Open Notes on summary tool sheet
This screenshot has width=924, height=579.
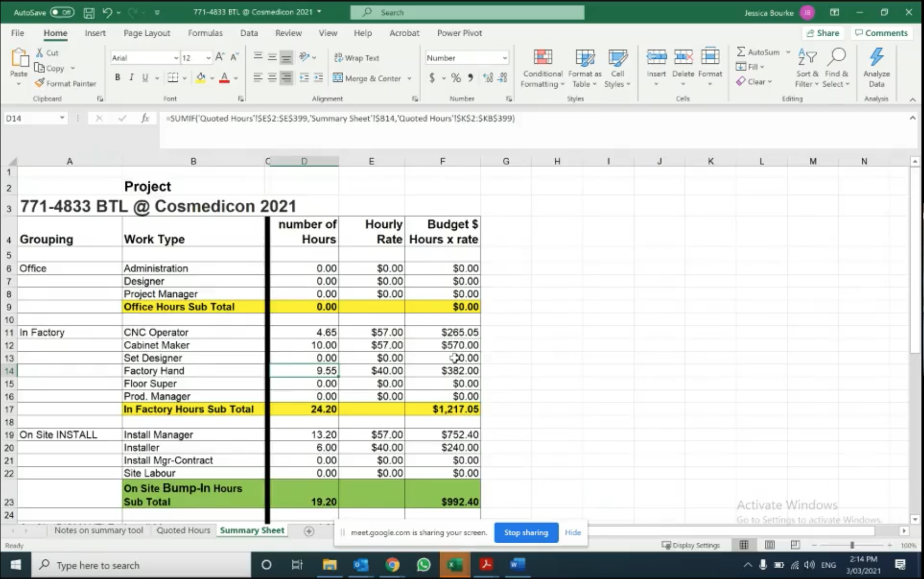click(99, 530)
